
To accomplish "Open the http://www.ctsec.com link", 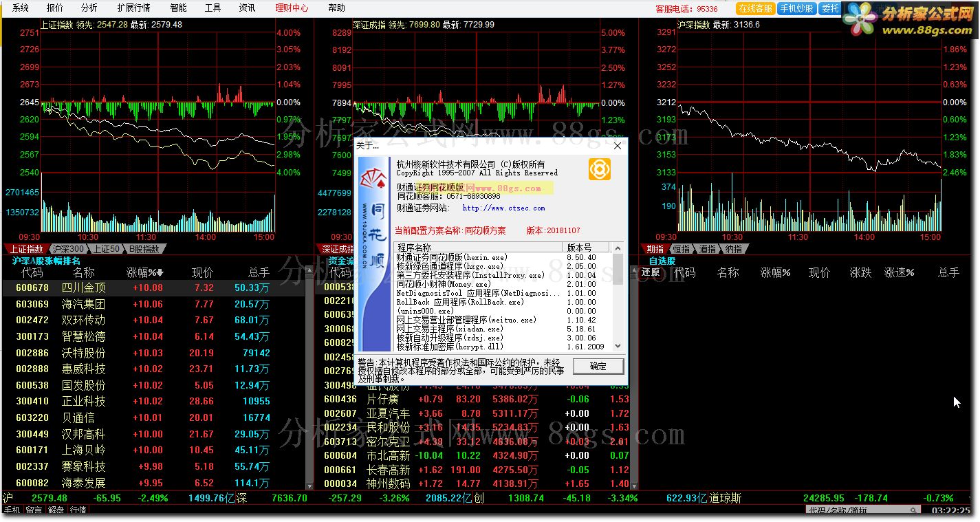I will coord(503,208).
